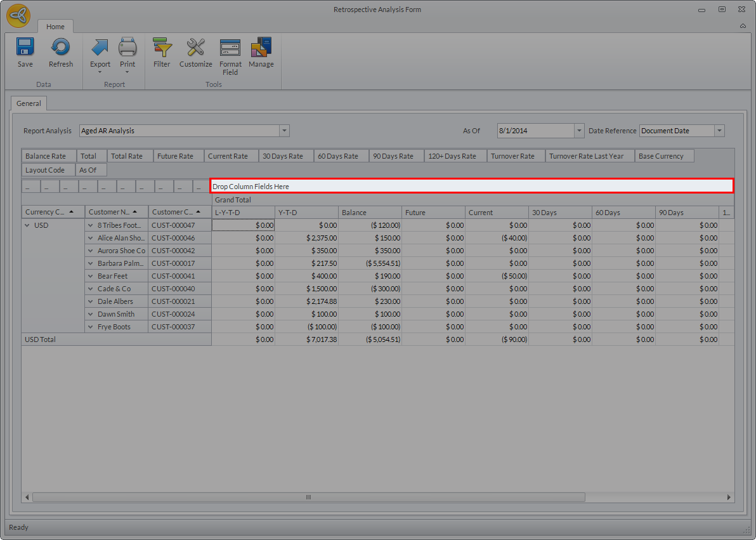Open the Export menu button
Viewport: 756px width, 540px height.
point(100,53)
